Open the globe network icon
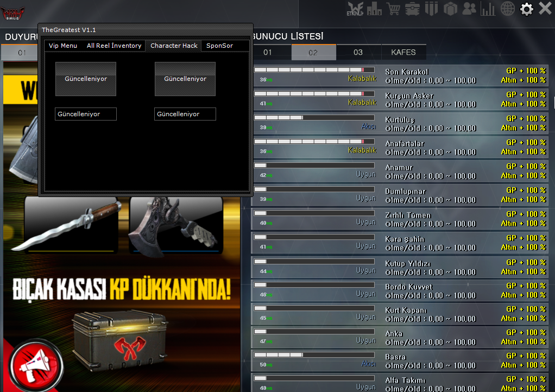The width and height of the screenshot is (555, 392). pos(507,9)
